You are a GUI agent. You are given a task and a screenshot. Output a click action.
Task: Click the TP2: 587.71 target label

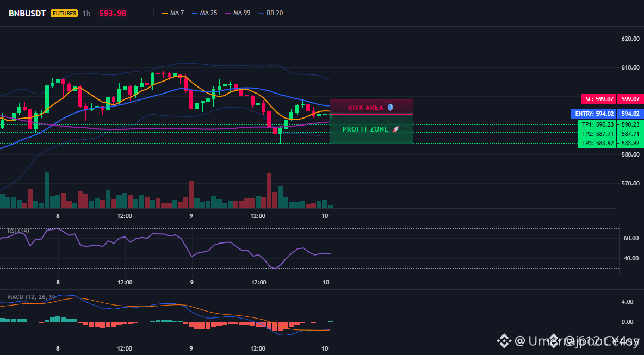(x=597, y=134)
